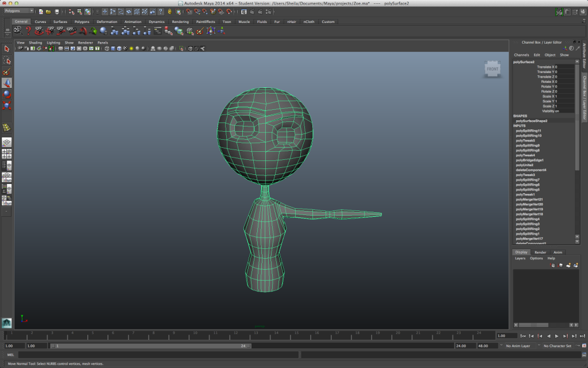Choose the Rotate tool in toolbox

point(7,94)
